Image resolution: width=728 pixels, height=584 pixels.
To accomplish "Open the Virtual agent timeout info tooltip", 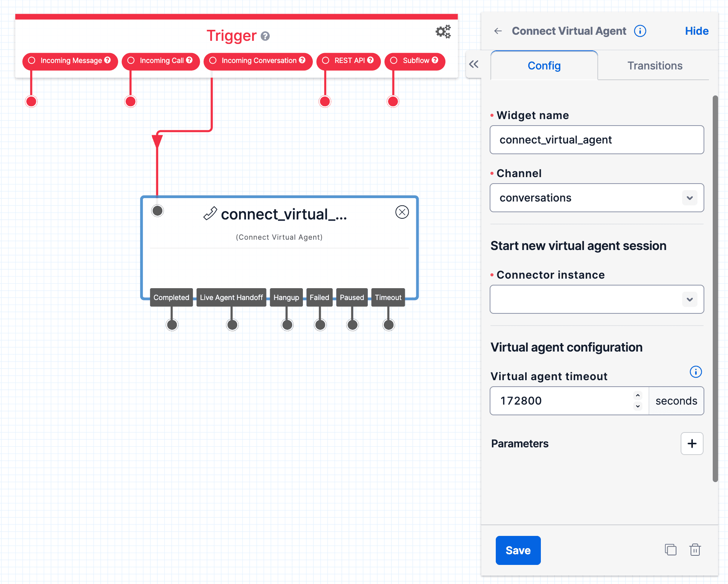I will click(x=696, y=371).
